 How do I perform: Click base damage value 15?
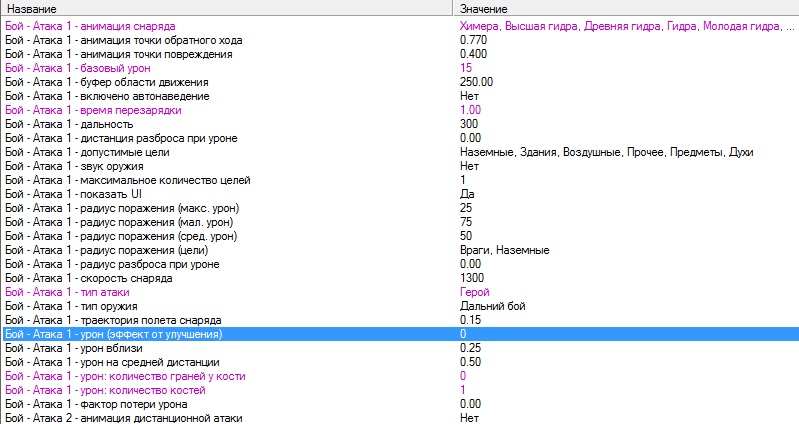click(466, 68)
